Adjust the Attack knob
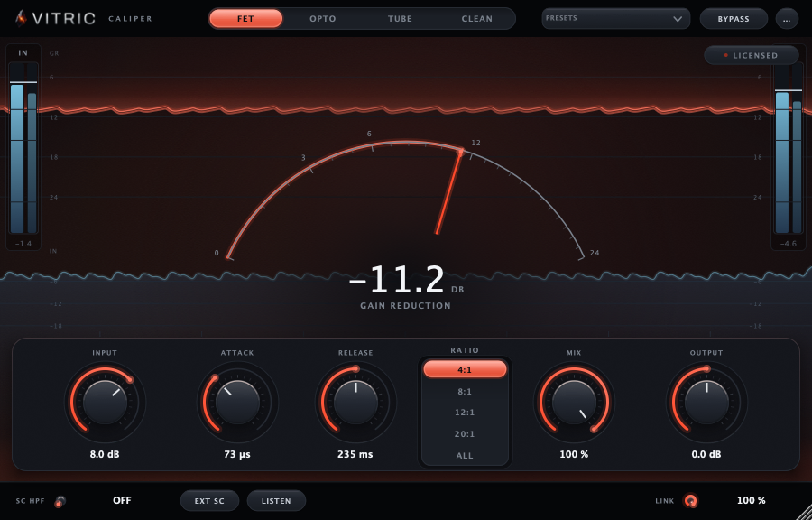Image resolution: width=812 pixels, height=520 pixels. coord(237,403)
